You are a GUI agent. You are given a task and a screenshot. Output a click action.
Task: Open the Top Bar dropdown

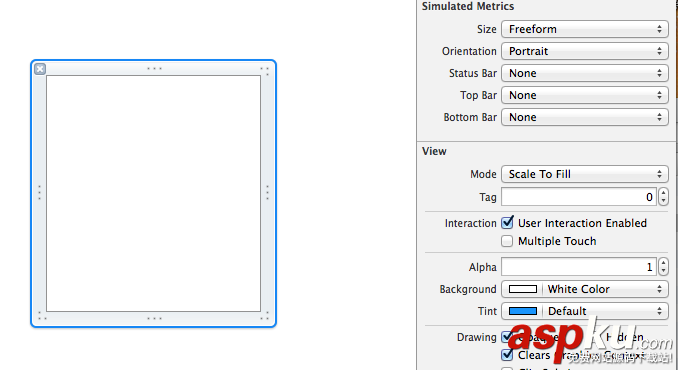(585, 95)
